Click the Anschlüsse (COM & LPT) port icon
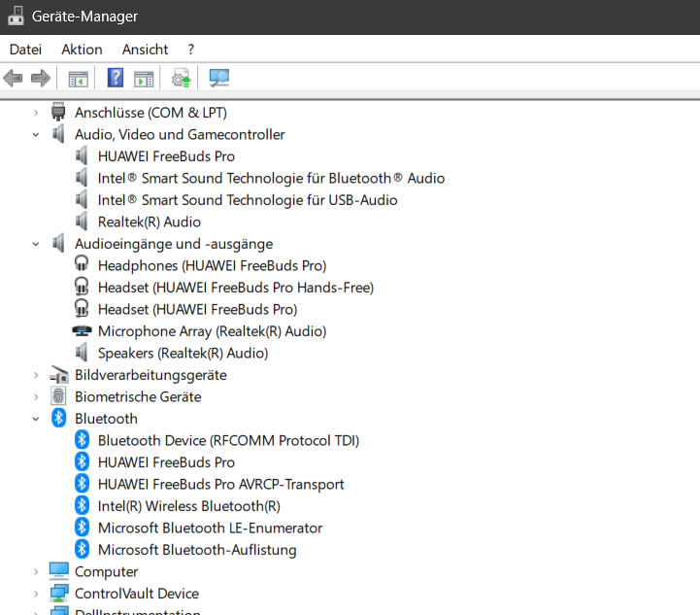 58,112
